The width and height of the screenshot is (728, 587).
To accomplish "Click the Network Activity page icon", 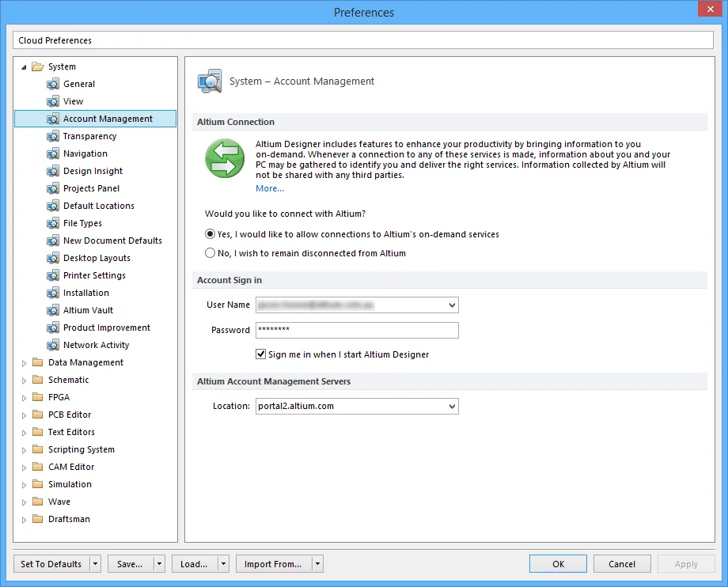I will coord(53,345).
